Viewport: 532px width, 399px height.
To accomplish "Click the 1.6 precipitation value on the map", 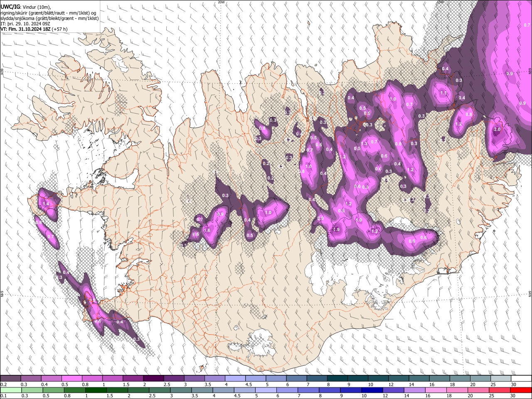I will pos(207,230).
